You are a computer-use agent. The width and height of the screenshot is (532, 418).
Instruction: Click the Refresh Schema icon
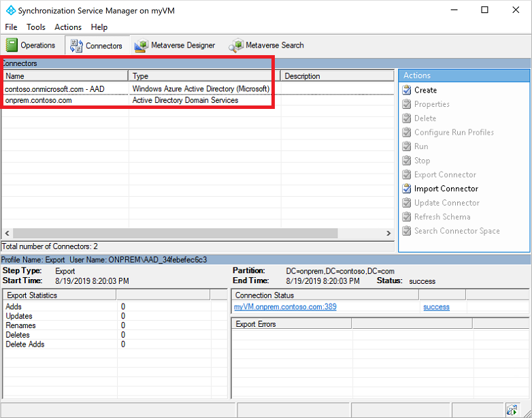(406, 216)
